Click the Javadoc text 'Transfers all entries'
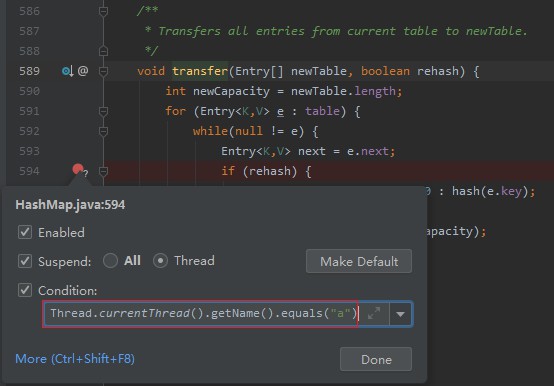This screenshot has width=554, height=386. 231,31
